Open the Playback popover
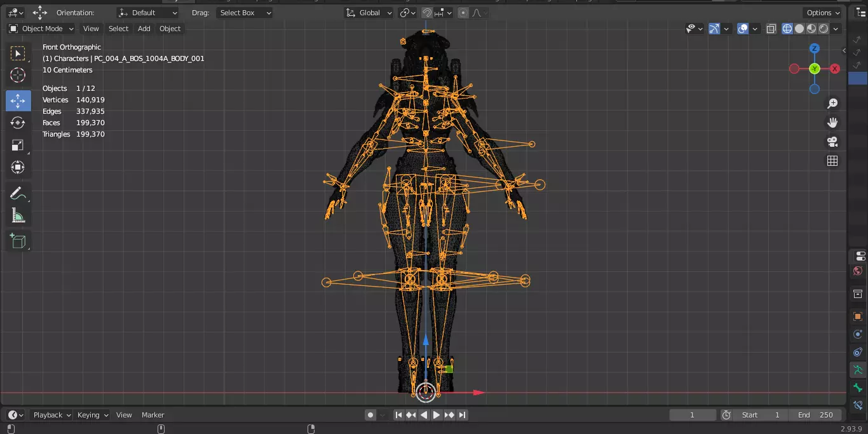This screenshot has height=434, width=868. pyautogui.click(x=52, y=415)
